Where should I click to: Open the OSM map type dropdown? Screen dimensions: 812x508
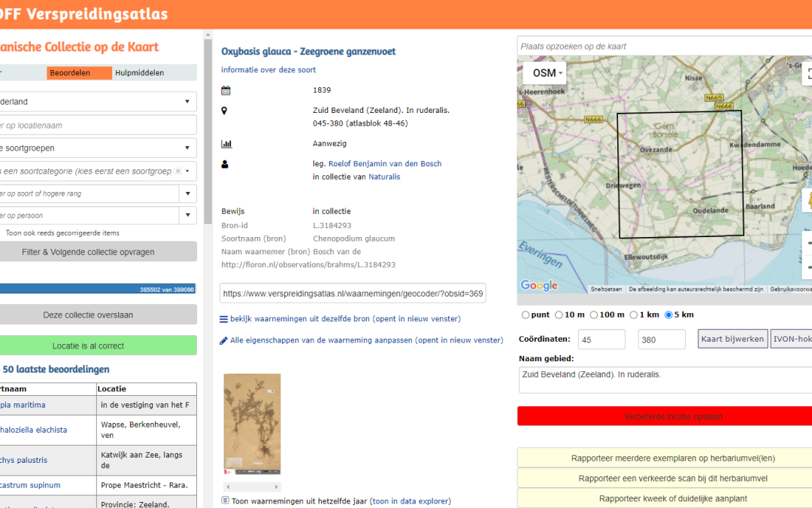pos(545,73)
